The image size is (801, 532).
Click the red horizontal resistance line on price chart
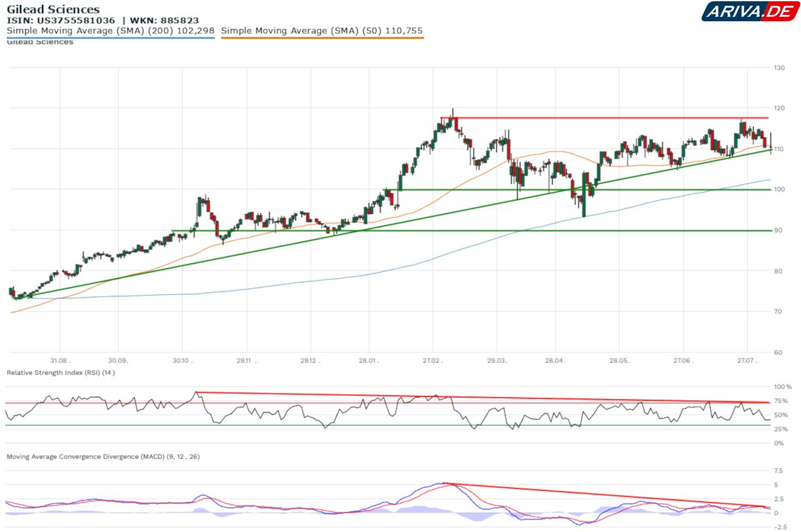click(x=604, y=118)
